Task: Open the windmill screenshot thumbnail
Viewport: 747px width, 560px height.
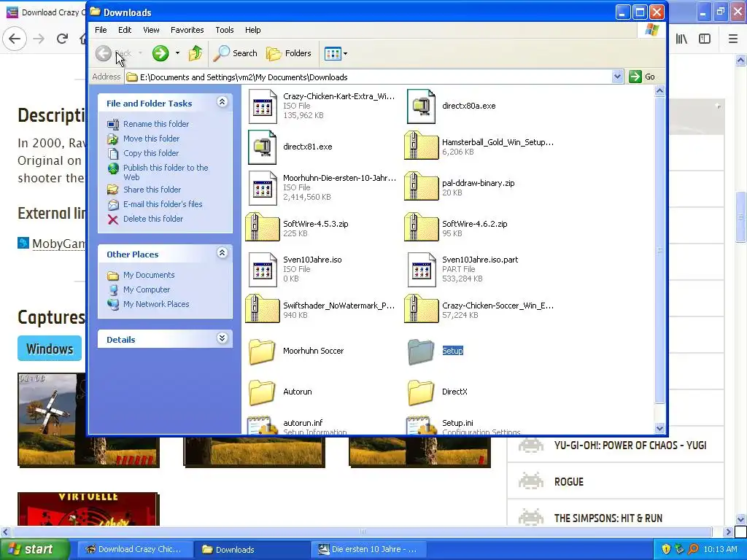Action: point(52,419)
